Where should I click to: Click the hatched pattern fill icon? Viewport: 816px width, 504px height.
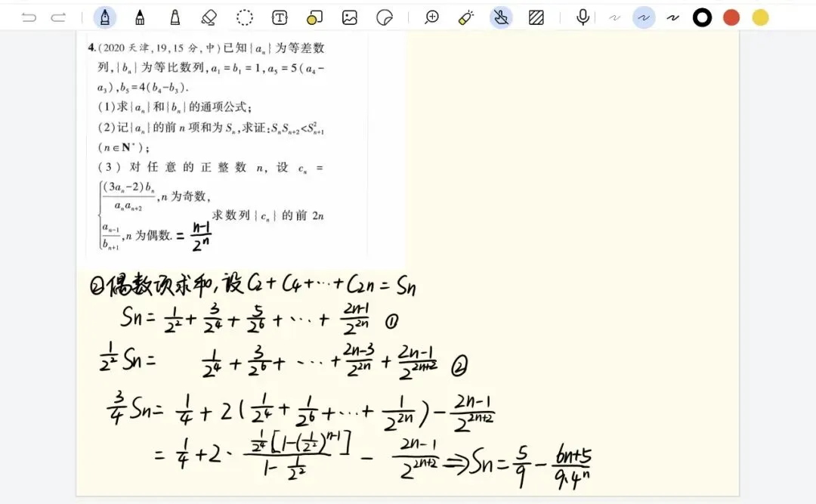536,17
